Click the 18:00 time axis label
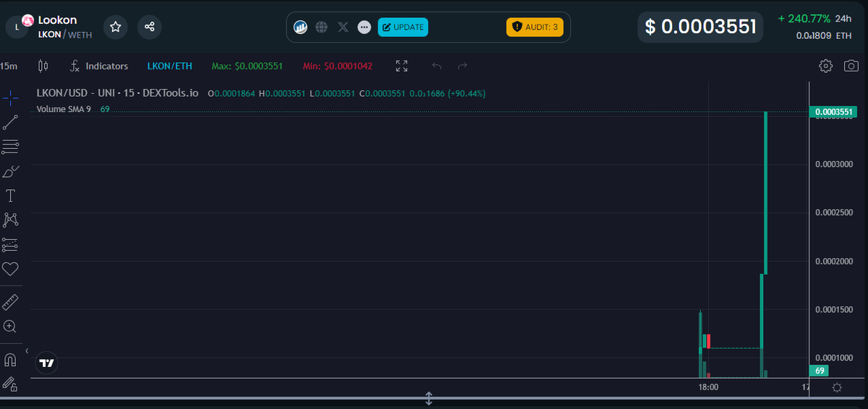The width and height of the screenshot is (868, 409). click(x=708, y=387)
